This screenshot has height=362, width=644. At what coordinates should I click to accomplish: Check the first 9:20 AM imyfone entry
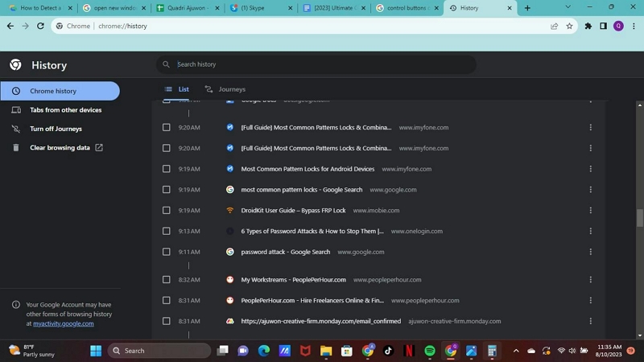(x=167, y=127)
